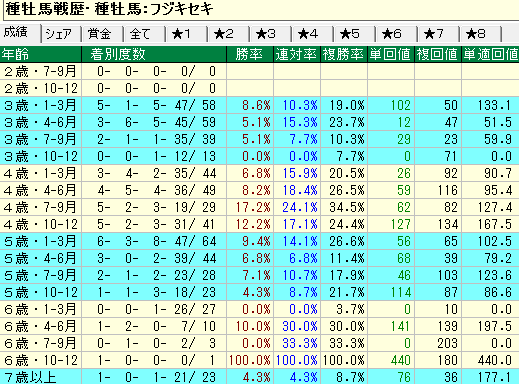Click 複回値 71 in 3歳・10-12 row
Viewport: 519px width, 384px height.
click(451, 156)
